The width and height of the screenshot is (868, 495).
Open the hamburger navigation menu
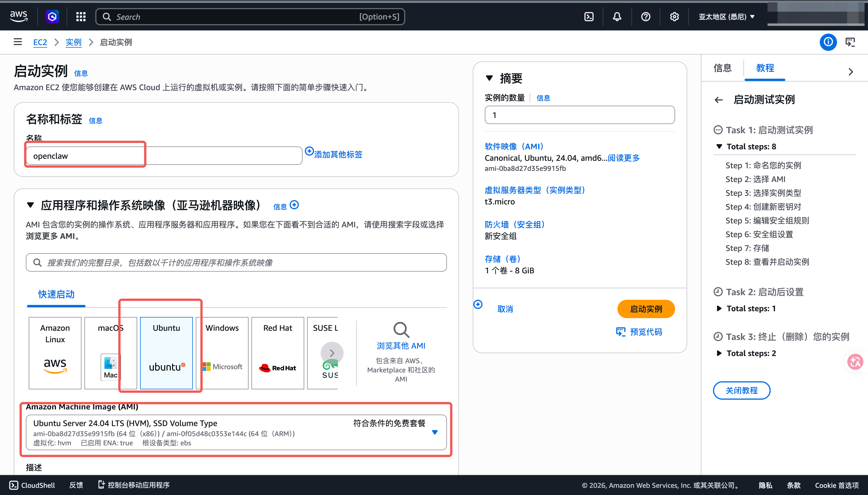click(18, 42)
